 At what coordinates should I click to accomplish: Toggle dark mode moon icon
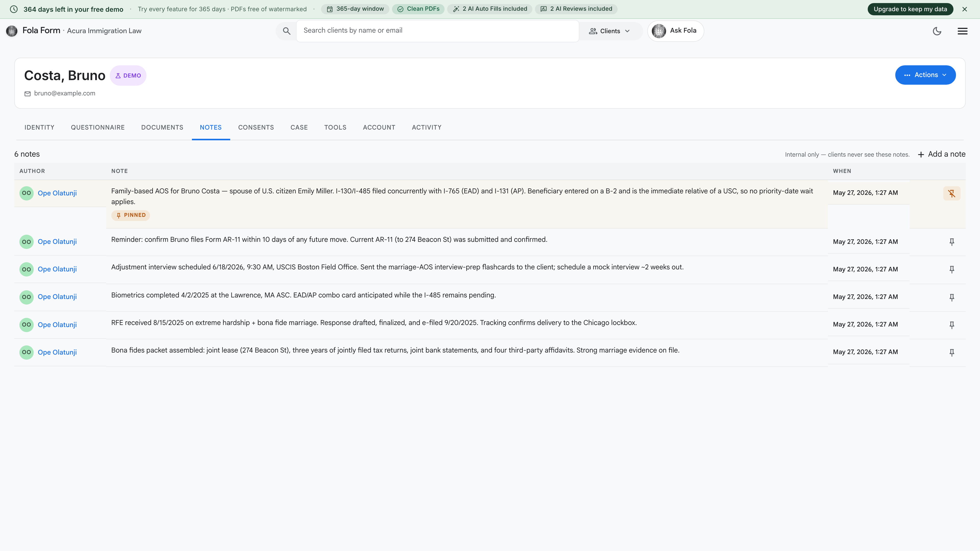click(x=937, y=31)
